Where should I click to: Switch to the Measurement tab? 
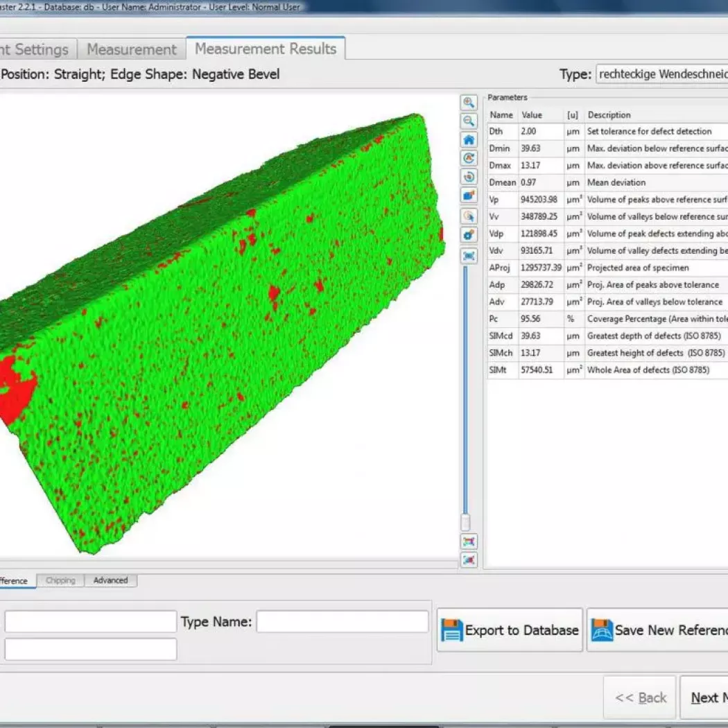pyautogui.click(x=131, y=49)
